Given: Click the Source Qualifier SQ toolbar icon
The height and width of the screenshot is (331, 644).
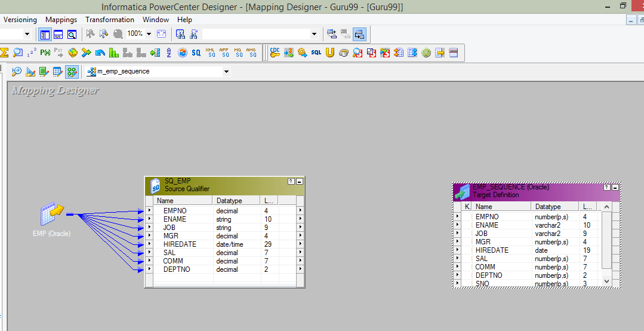Looking at the screenshot, I should (x=196, y=53).
